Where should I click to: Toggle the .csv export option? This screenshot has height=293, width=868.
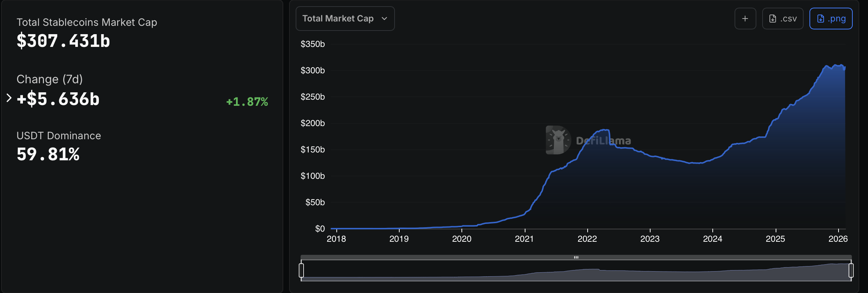(783, 18)
